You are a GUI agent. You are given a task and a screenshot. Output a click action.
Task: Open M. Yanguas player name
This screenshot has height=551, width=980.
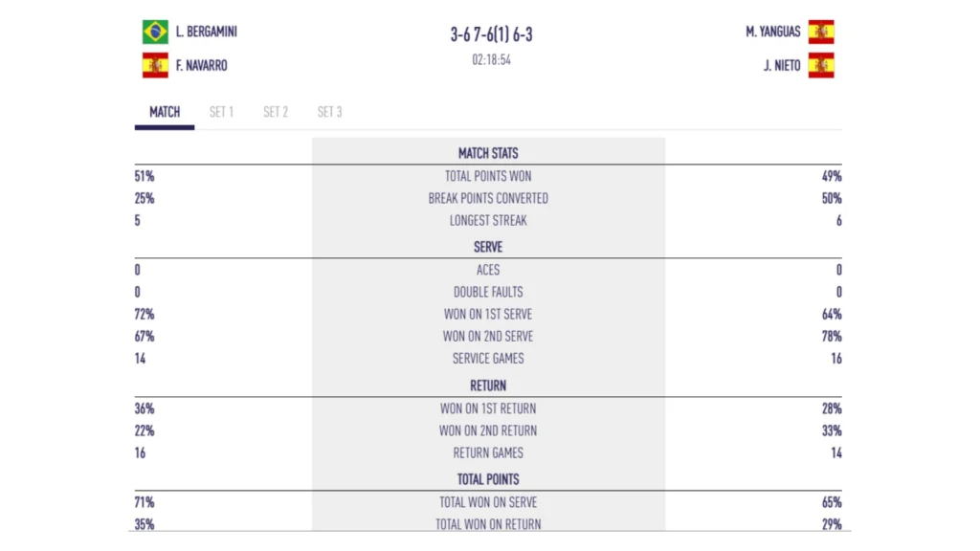point(773,32)
